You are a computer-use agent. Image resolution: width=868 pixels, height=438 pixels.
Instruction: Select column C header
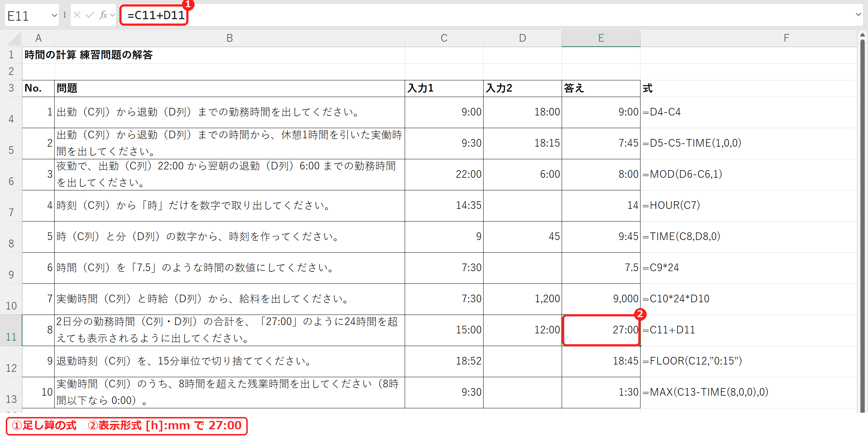coord(444,38)
